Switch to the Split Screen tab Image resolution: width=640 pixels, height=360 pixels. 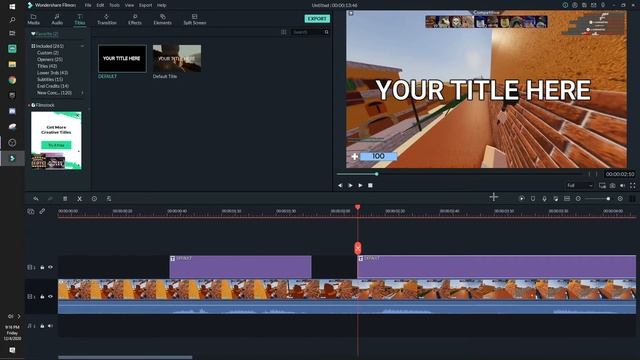[x=195, y=19]
